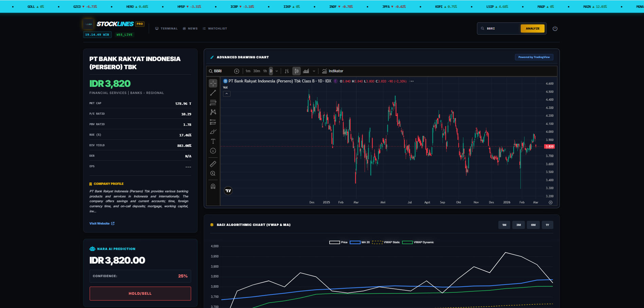Select the Text annotation tool

pyautogui.click(x=213, y=141)
